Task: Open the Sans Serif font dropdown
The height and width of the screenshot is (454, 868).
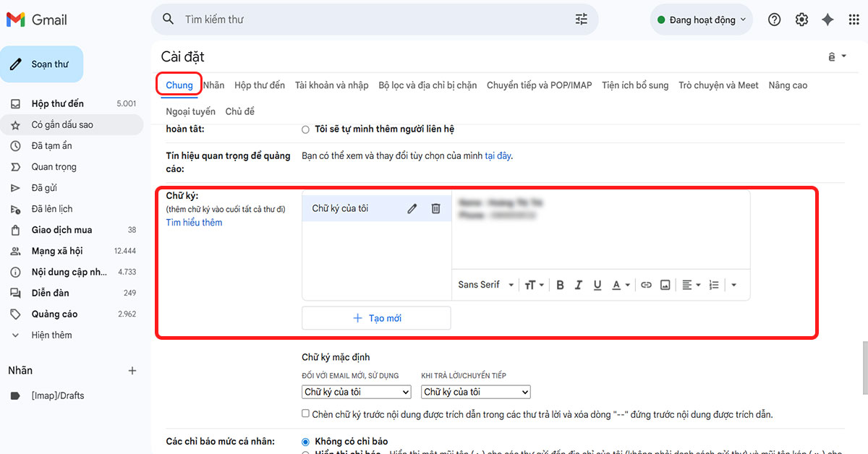Action: (485, 284)
